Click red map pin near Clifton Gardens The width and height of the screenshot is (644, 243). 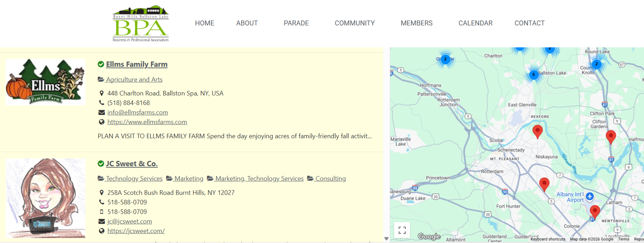pyautogui.click(x=611, y=136)
